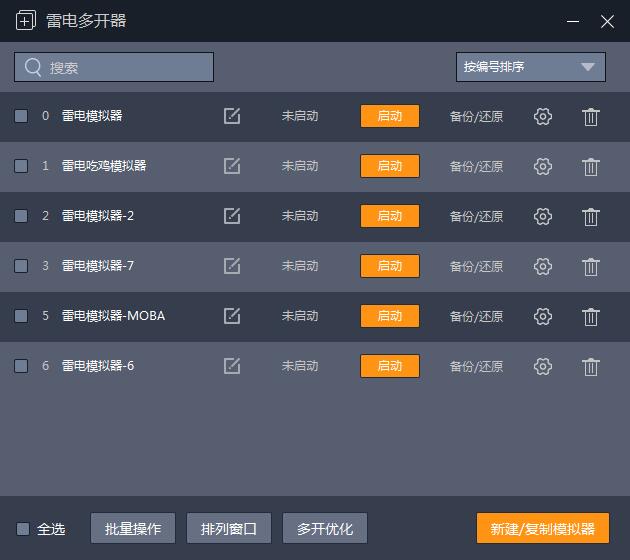Viewport: 630px width, 560px height.
Task: Click the 排列窗口 button
Action: tap(229, 528)
